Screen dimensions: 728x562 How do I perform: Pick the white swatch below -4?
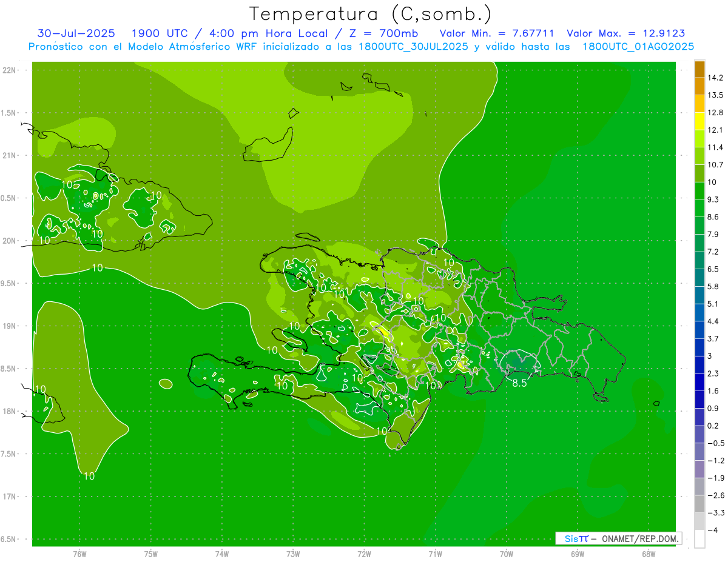699,538
